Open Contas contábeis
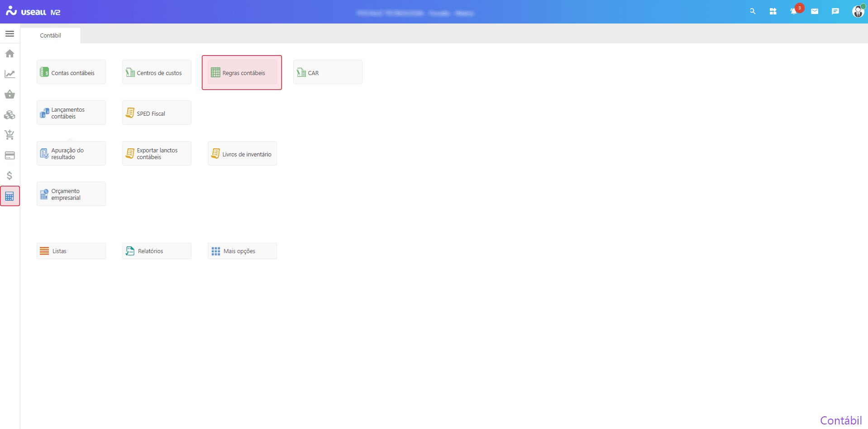 [x=71, y=72]
